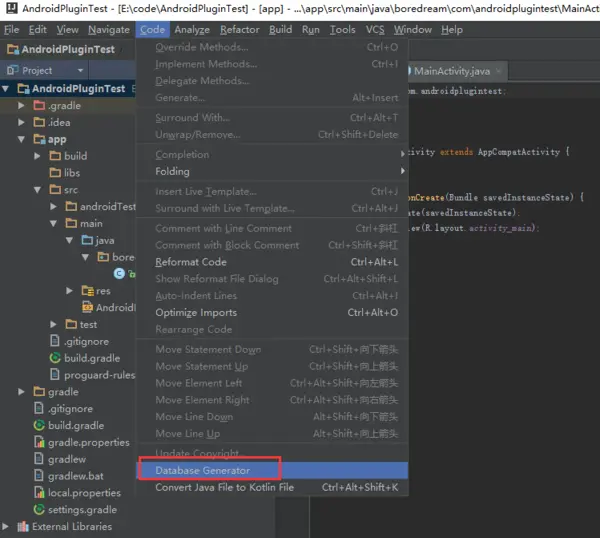Click the src folder icon
Image resolution: width=600 pixels, height=538 pixels.
point(55,189)
